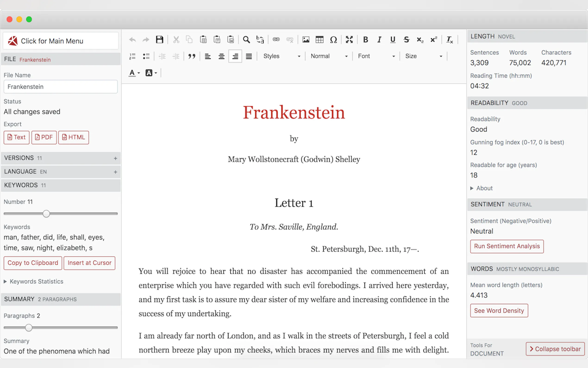Click the Insert Image icon
The image size is (588, 368).
306,39
